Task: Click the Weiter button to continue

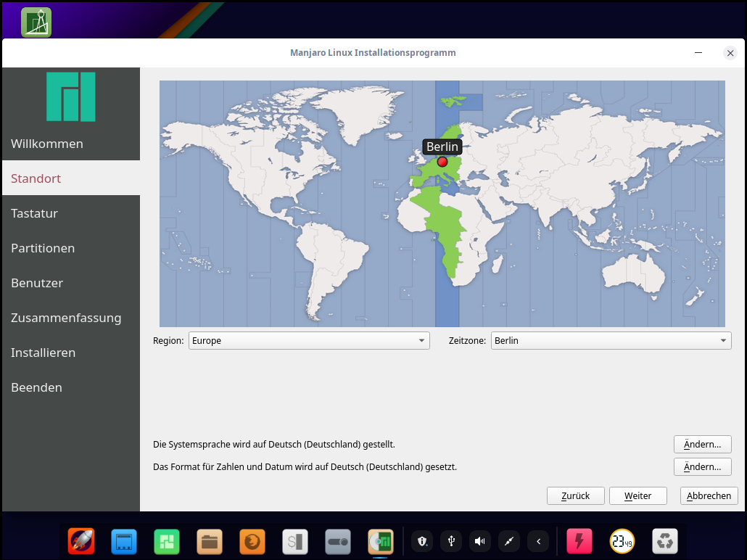Action: coord(637,495)
